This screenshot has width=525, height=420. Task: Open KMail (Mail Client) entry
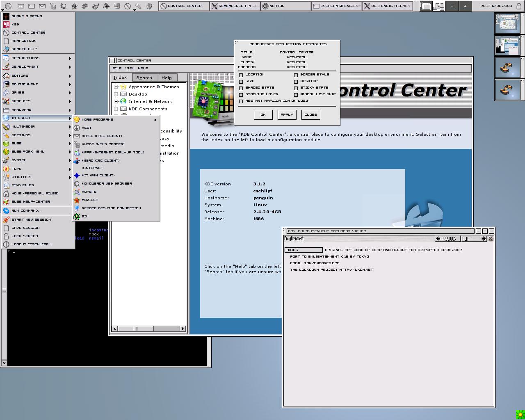click(116, 136)
